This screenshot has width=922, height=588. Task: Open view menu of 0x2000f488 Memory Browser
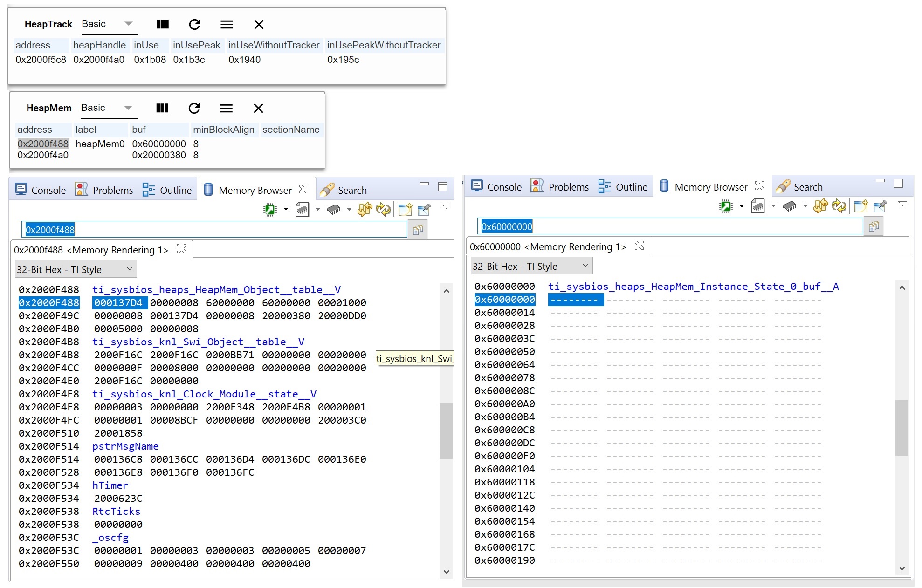coord(446,207)
